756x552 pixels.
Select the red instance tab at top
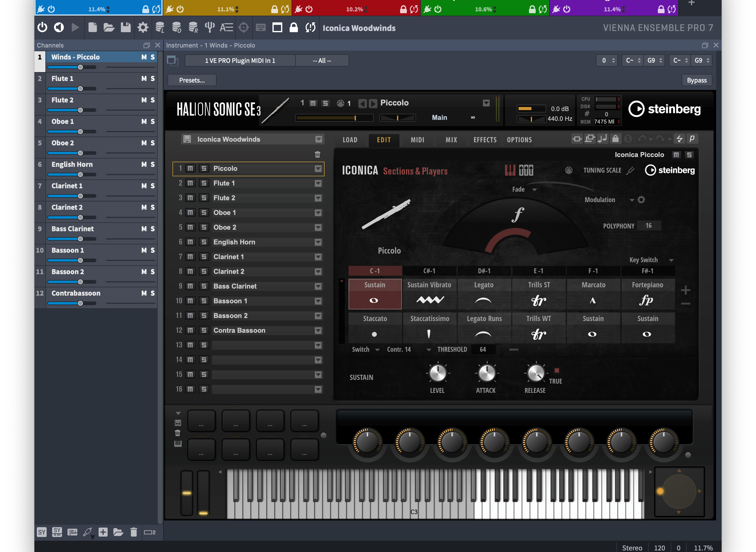[356, 8]
